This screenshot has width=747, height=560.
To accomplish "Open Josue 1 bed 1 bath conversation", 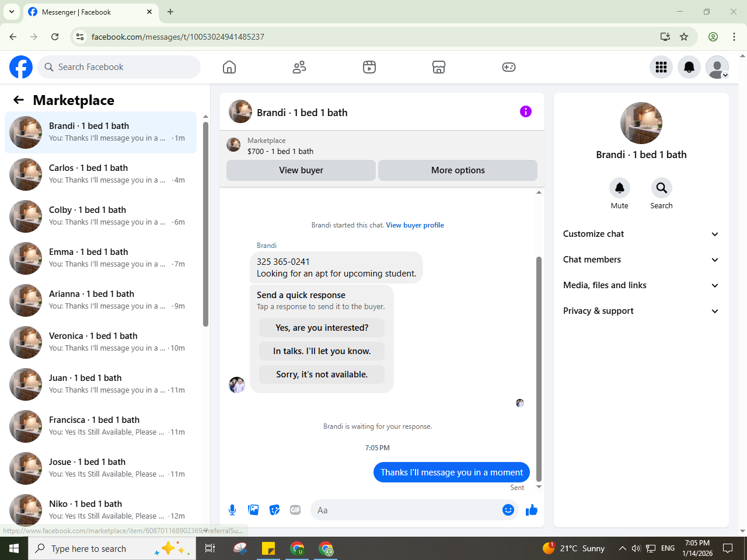I will (101, 468).
